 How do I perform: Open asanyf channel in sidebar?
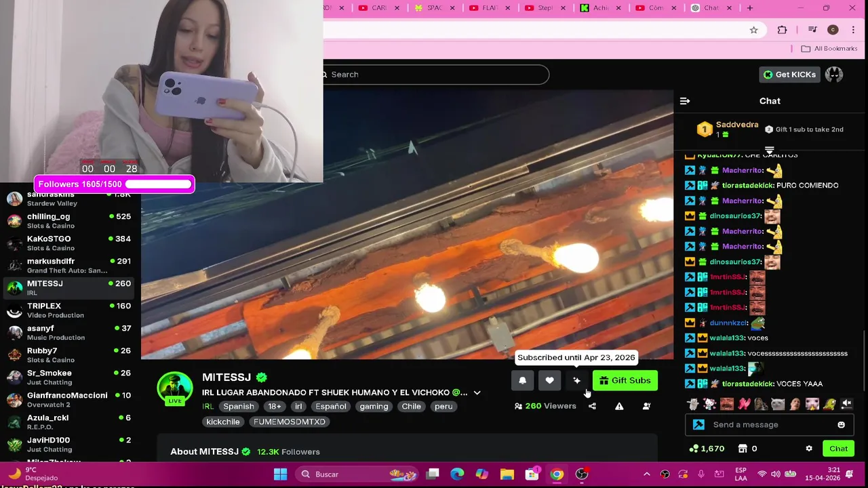[68, 333]
